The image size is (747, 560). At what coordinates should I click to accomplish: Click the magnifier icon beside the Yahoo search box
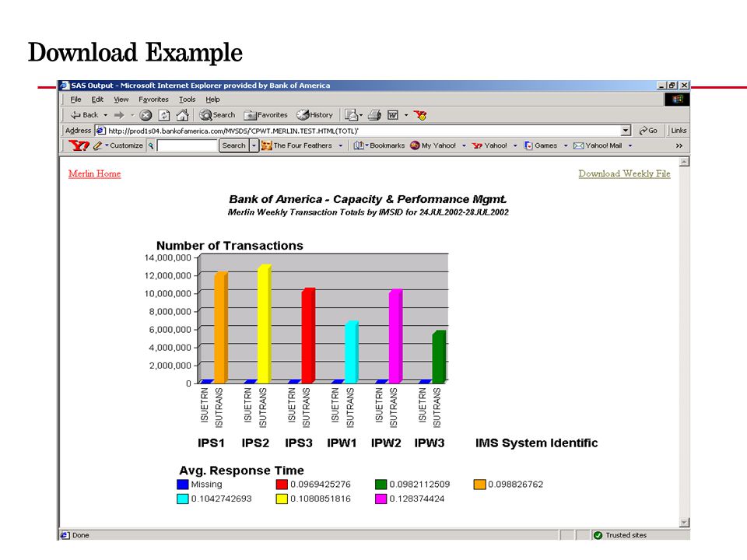coord(151,145)
